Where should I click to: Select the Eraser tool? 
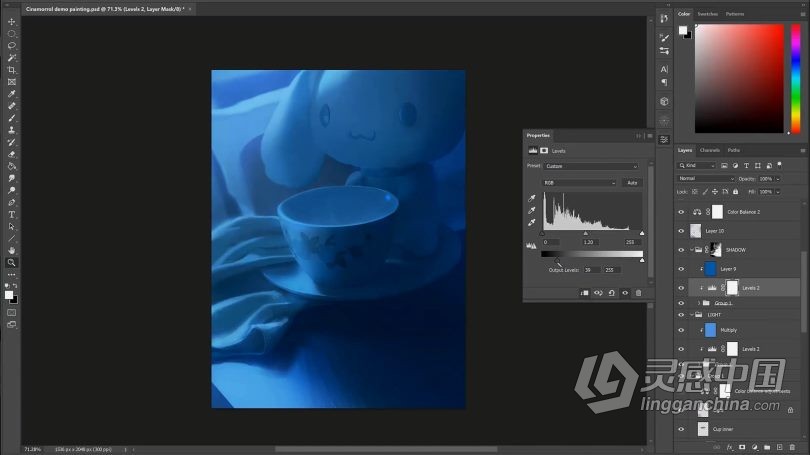point(11,154)
